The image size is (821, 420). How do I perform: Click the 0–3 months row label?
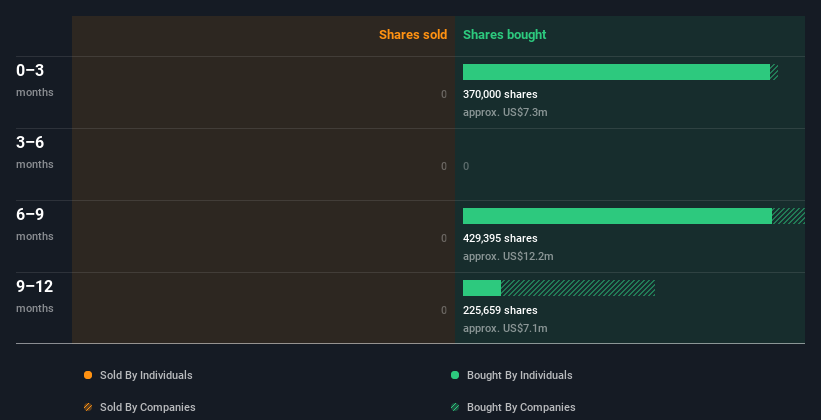coord(35,80)
